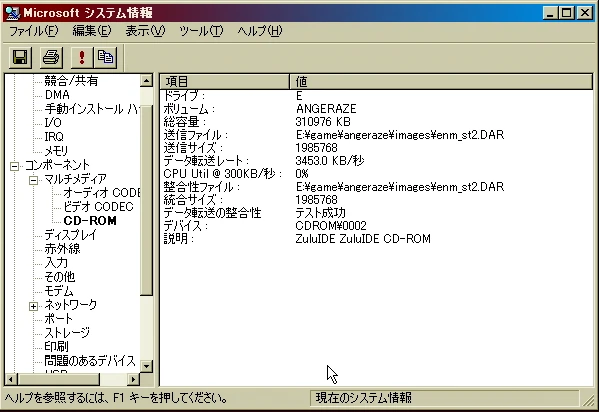Click the tree scroll left arrow

(x=11, y=380)
